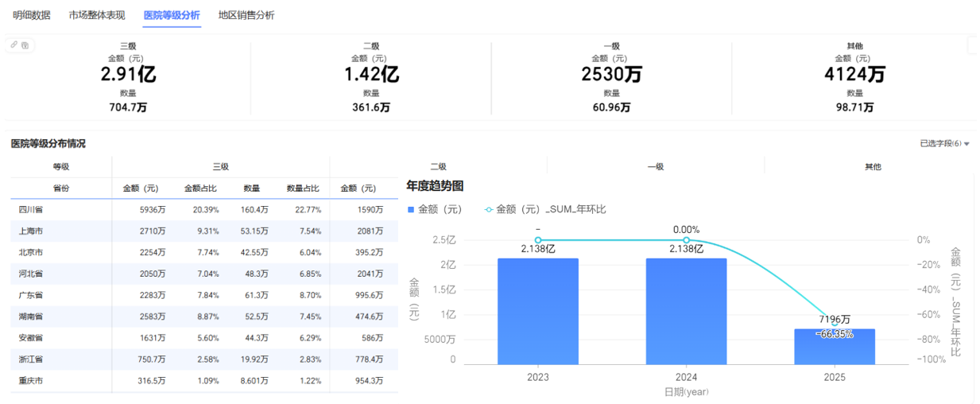Select the 上海市 row label
Screen dimensions: 980x404
tap(33, 231)
